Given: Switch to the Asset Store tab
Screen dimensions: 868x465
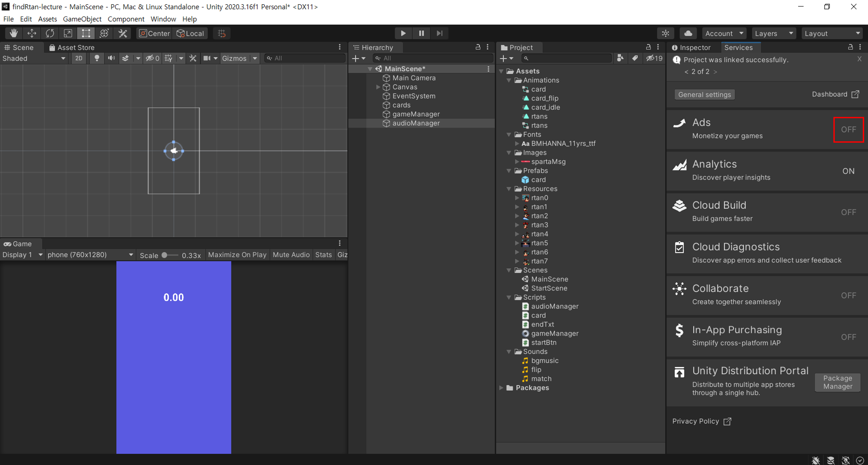Looking at the screenshot, I should (72, 47).
